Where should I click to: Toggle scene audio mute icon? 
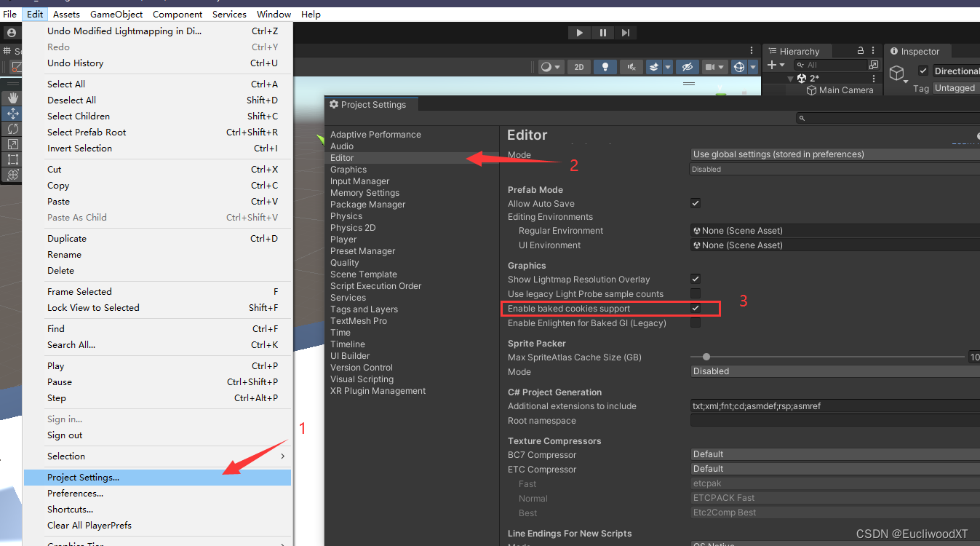point(632,67)
